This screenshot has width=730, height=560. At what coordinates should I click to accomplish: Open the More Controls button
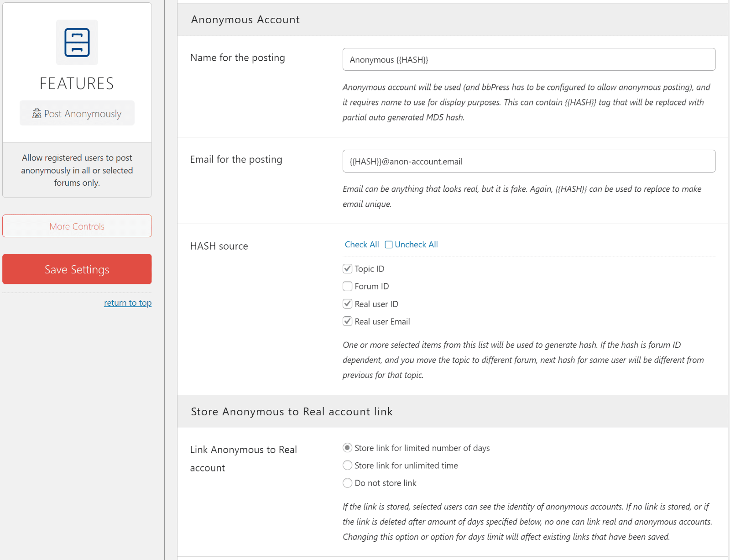click(x=77, y=226)
